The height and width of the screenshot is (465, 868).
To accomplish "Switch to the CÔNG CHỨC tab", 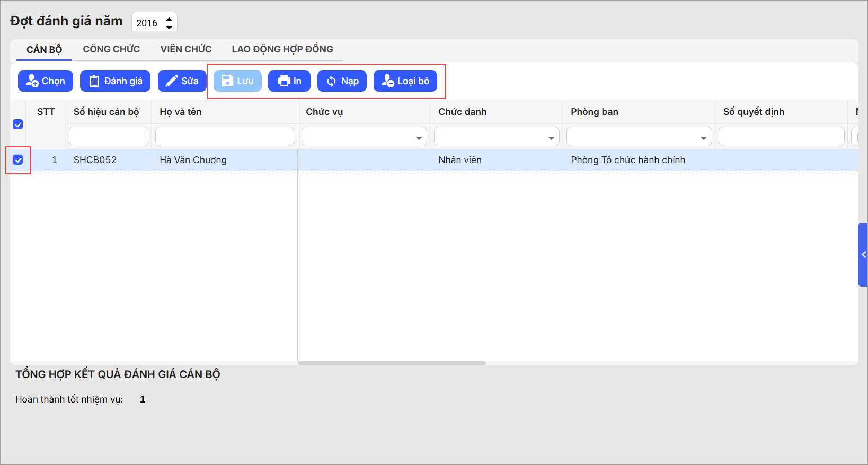I will [111, 49].
